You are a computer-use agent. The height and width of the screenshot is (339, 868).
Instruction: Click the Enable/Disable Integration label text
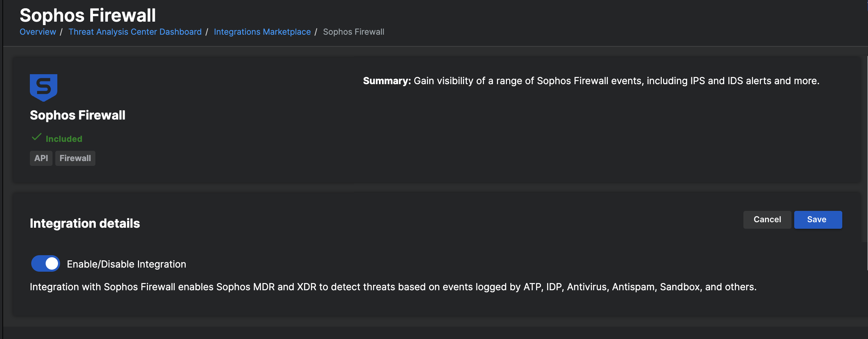coord(126,264)
